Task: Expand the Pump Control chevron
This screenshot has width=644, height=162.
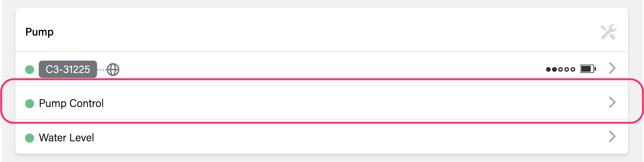Action: 612,102
